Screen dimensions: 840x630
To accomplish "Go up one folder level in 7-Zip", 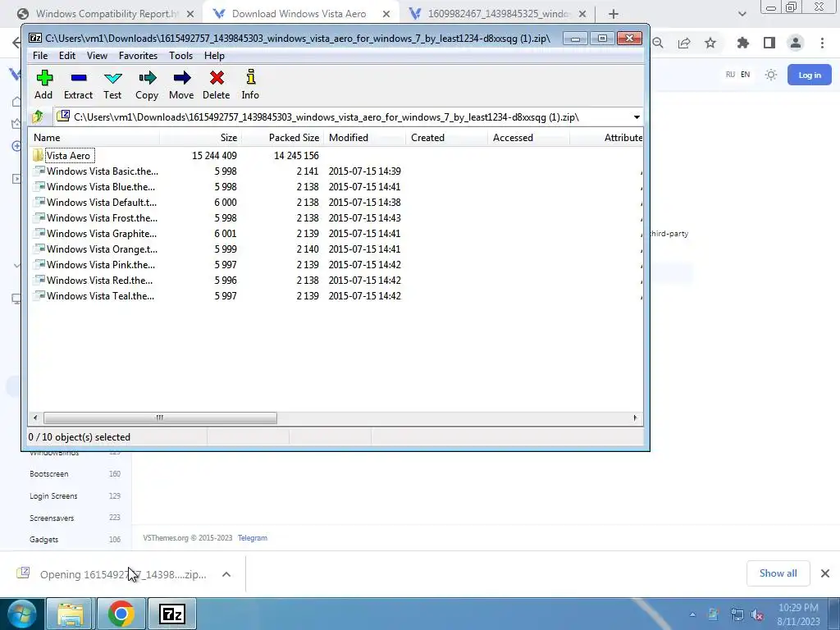I will [38, 116].
